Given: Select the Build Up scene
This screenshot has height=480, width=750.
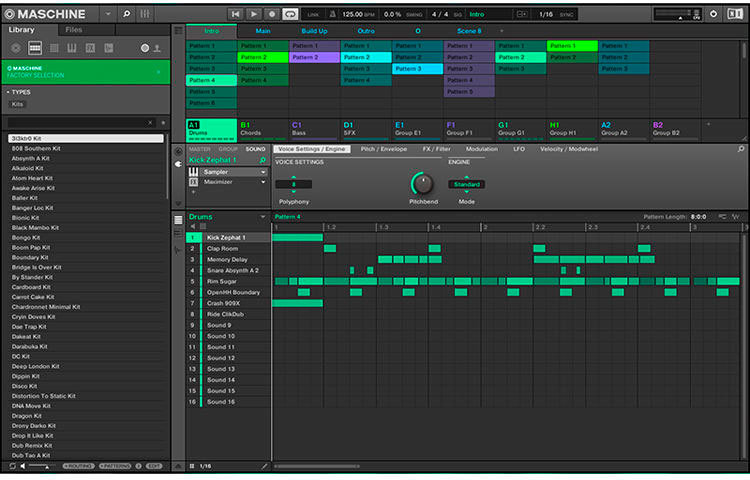Looking at the screenshot, I should pos(314,31).
